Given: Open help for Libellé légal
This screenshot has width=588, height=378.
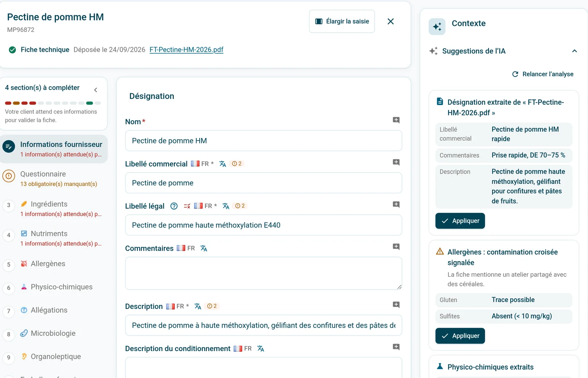Looking at the screenshot, I should click(x=174, y=206).
